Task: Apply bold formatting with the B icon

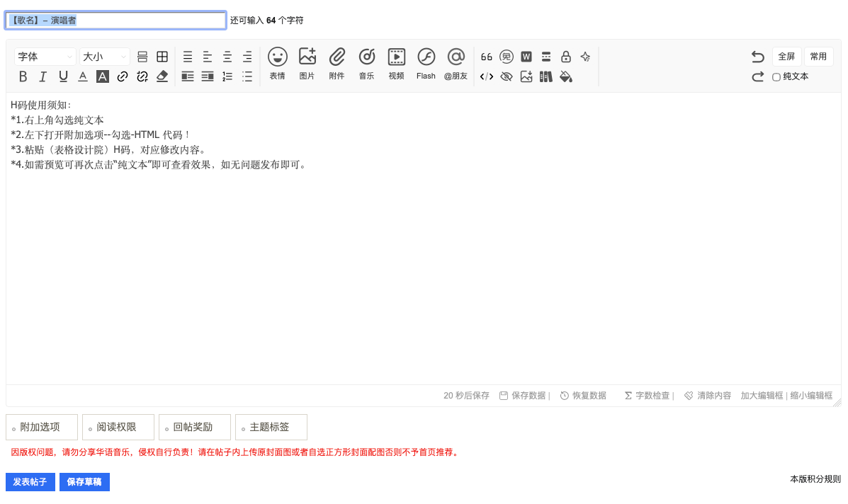Action: [x=23, y=76]
